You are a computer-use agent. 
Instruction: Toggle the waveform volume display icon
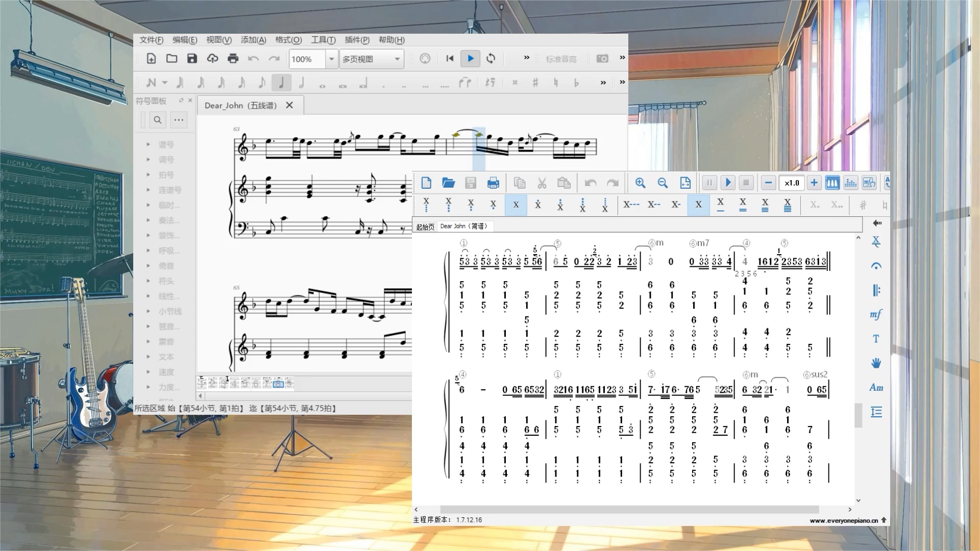(x=850, y=183)
